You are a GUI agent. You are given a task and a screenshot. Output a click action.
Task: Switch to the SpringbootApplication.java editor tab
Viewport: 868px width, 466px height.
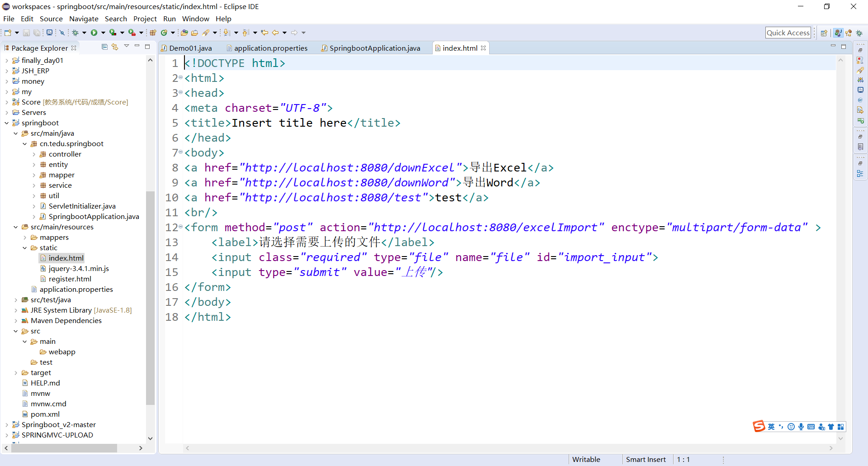pos(371,48)
